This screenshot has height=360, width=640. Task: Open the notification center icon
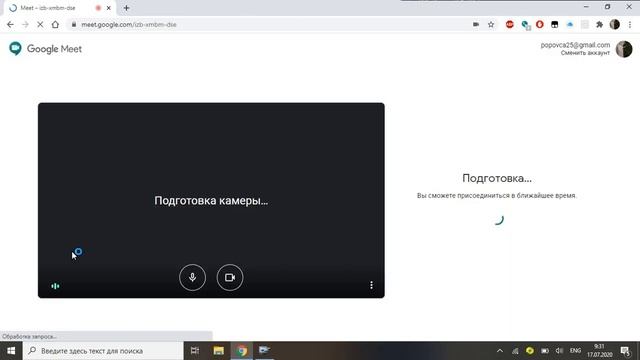click(x=625, y=351)
